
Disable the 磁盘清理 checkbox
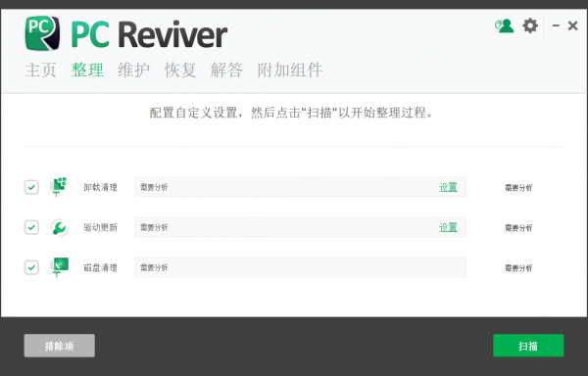[31, 267]
